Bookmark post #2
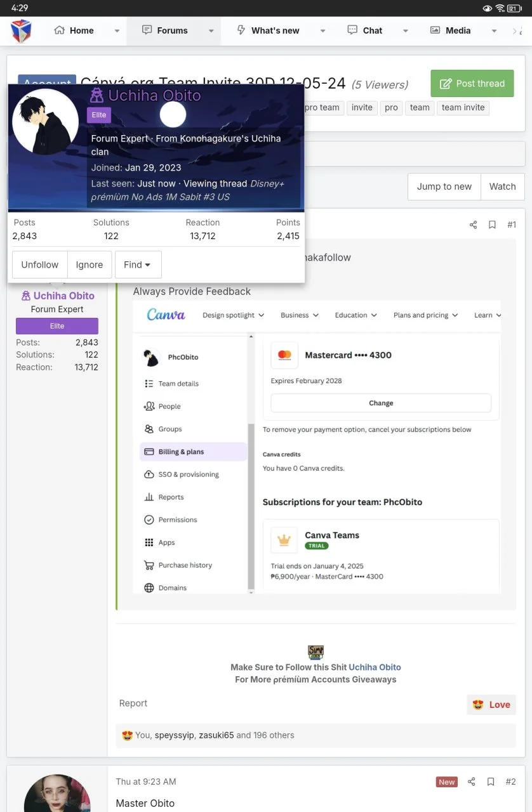Viewport: 532px width, 812px height. (491, 782)
